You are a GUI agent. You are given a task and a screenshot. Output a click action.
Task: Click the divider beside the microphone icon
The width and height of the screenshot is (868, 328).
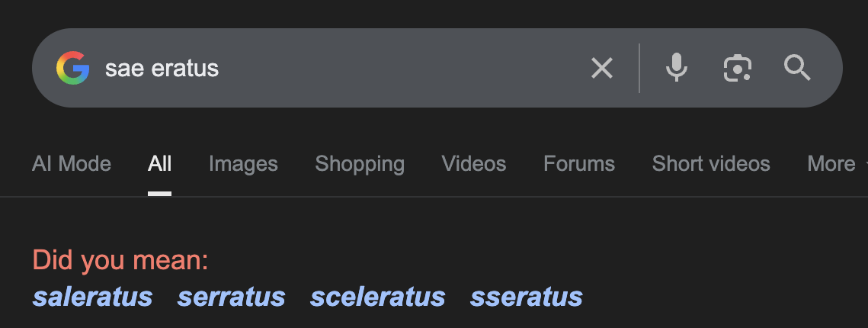point(639,69)
